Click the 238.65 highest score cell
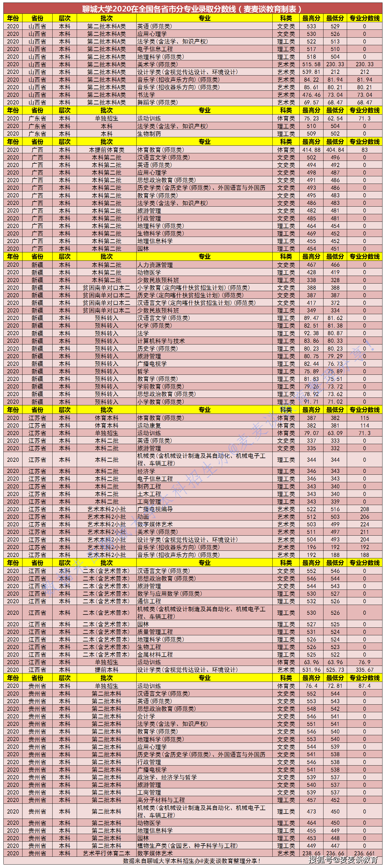The height and width of the screenshot is (868, 387). pos(311,853)
